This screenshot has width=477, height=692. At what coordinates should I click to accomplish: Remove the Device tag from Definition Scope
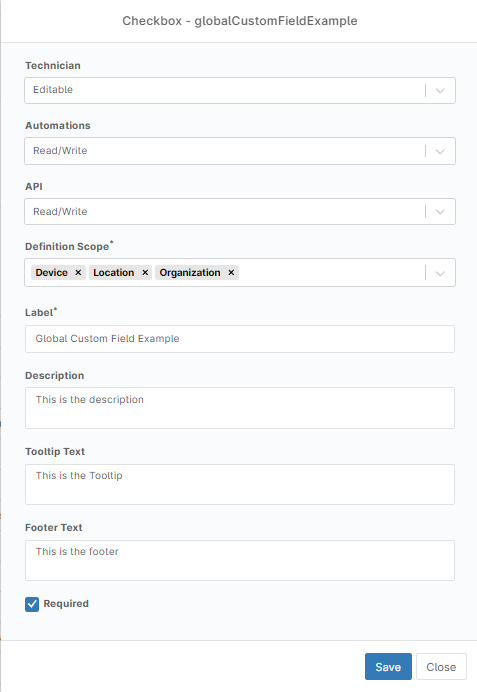coord(78,273)
